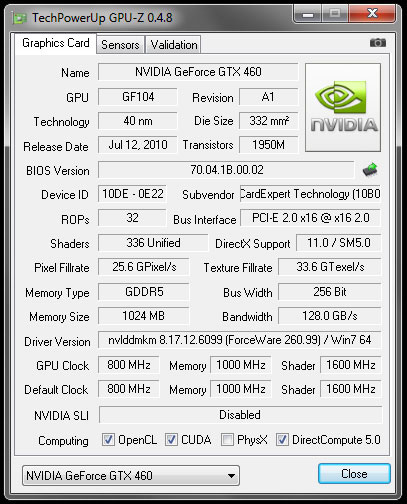Click the Close button

point(354,474)
